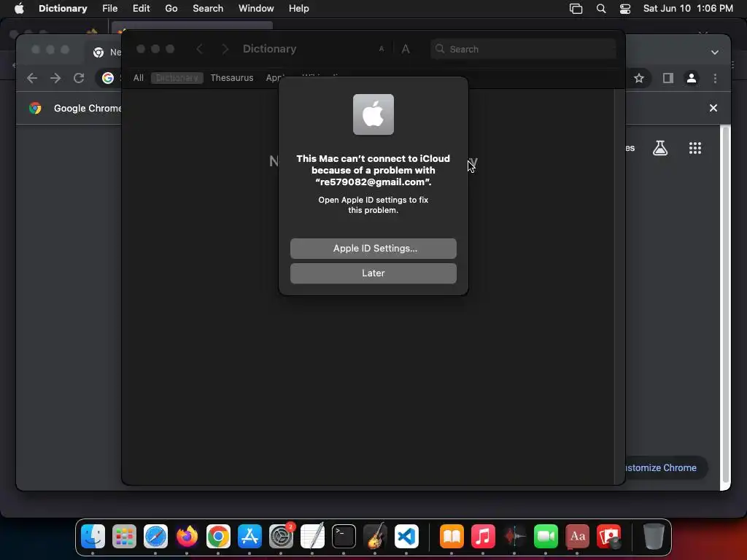Open App Store from the Dock

click(249, 537)
